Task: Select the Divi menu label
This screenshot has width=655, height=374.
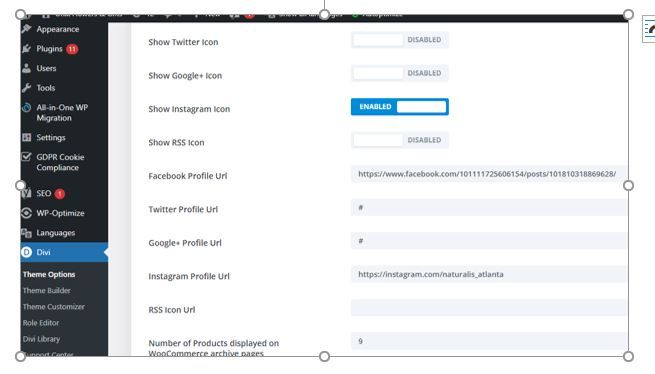Action: coord(43,252)
